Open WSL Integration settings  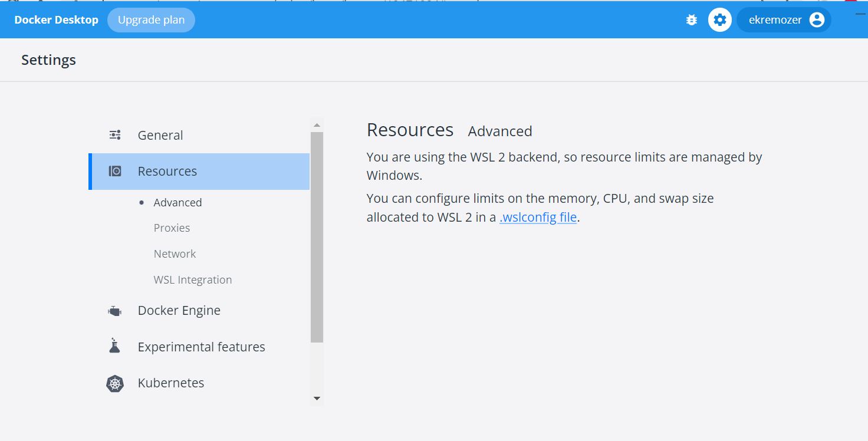tap(192, 280)
